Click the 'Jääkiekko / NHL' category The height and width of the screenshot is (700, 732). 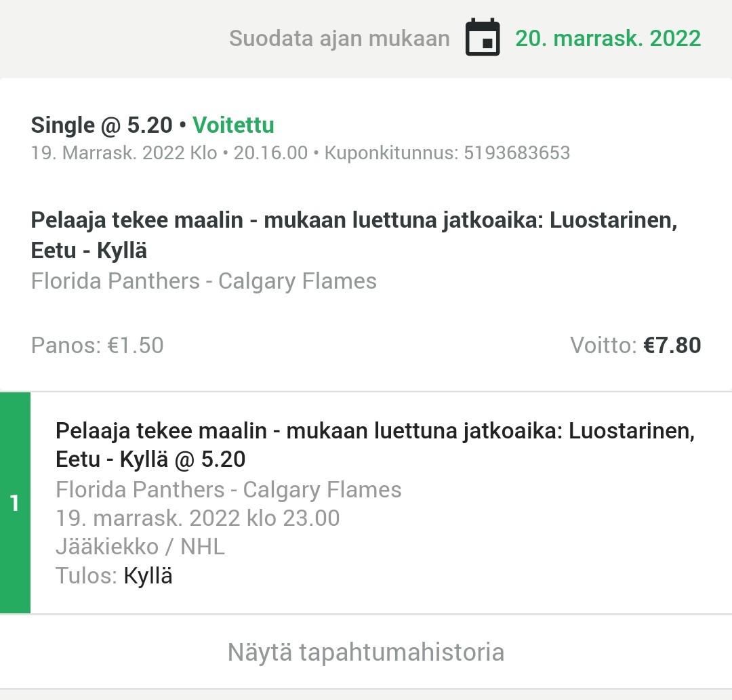click(140, 547)
